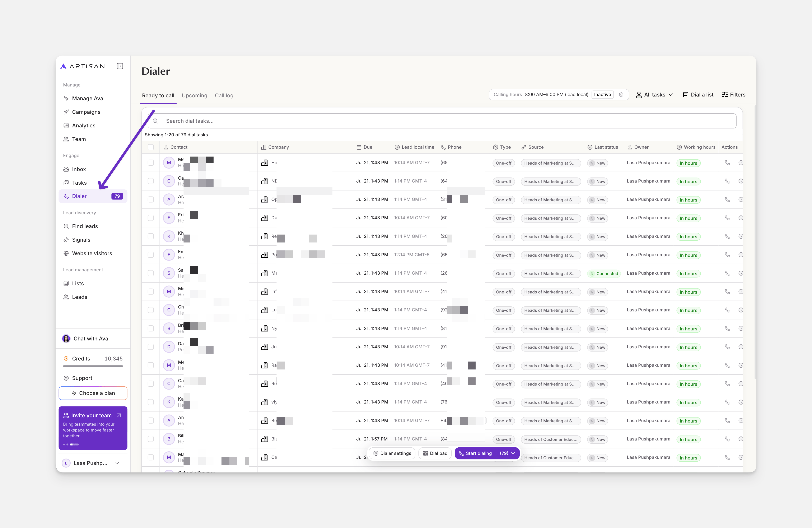Open calling hours settings gear icon
This screenshot has width=812, height=528.
point(621,95)
